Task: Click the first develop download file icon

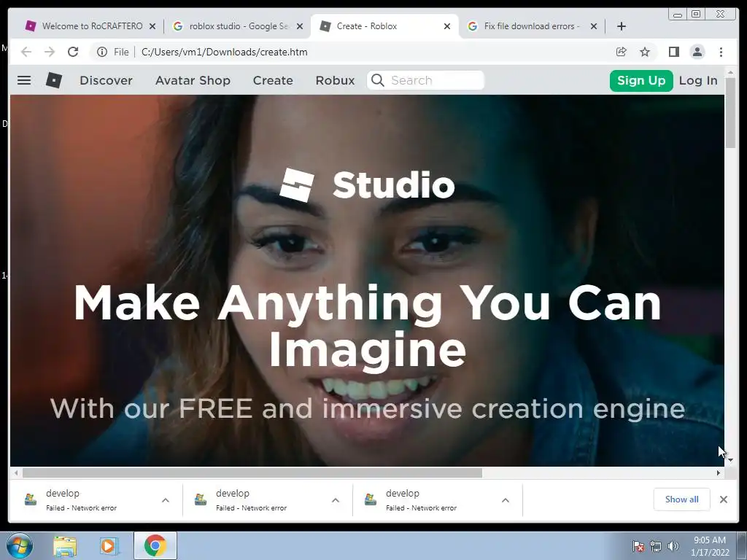Action: pyautogui.click(x=31, y=499)
